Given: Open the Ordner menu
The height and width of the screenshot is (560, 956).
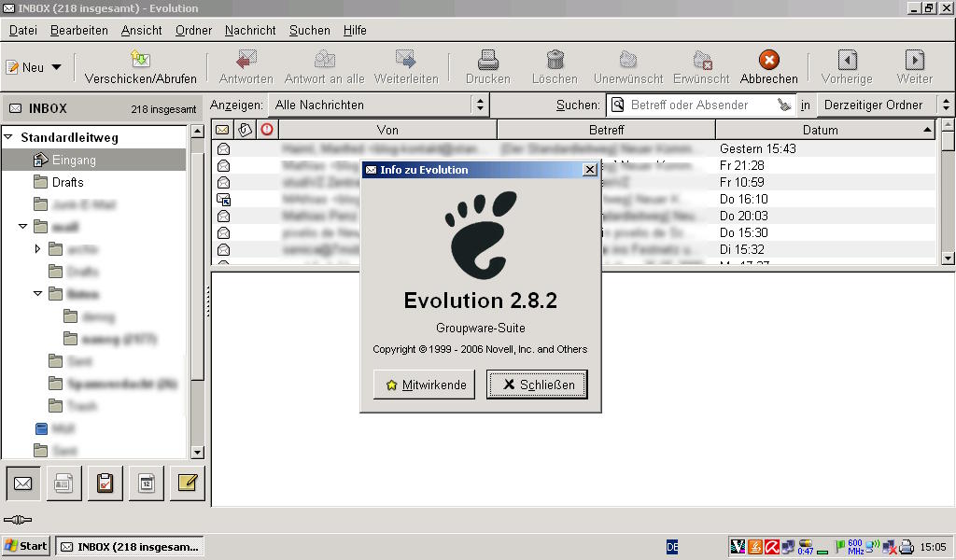Looking at the screenshot, I should point(193,30).
